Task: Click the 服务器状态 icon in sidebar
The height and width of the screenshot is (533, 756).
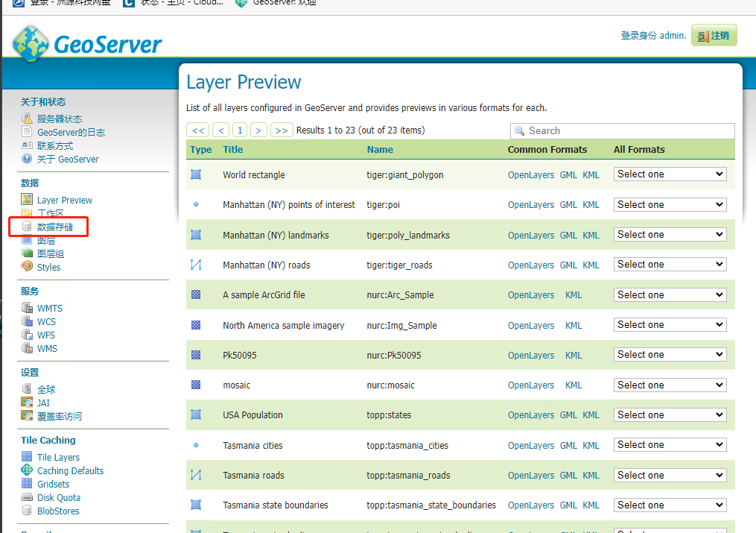Action: coord(27,119)
